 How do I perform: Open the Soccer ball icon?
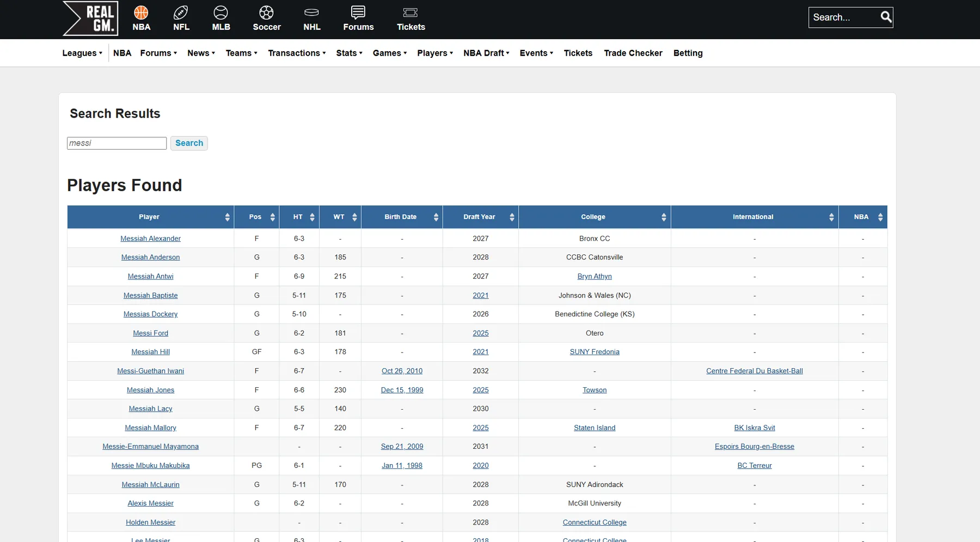266,13
